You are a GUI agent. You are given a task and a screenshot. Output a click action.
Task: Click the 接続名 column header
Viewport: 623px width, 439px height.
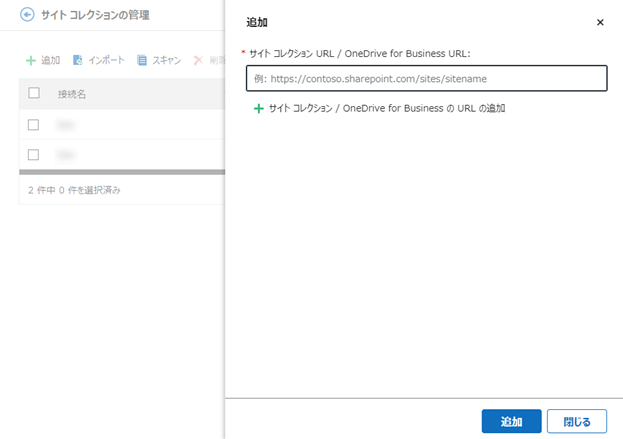[72, 94]
